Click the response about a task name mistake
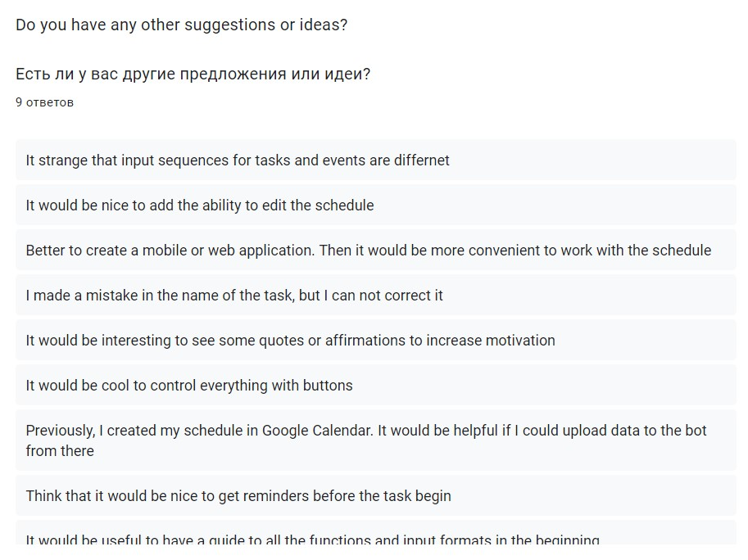This screenshot has width=748, height=560. coord(233,296)
